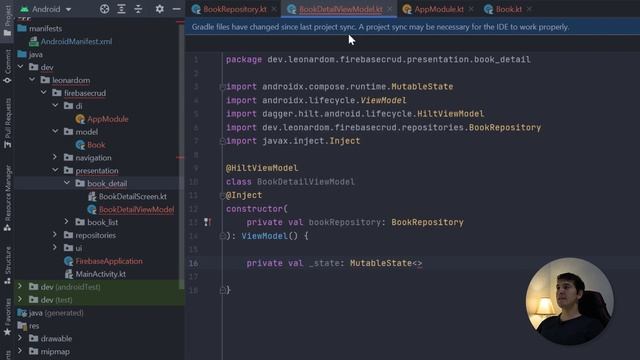Screen dimensions: 640x360
Task: Expand the ui package node
Action: tap(56, 248)
